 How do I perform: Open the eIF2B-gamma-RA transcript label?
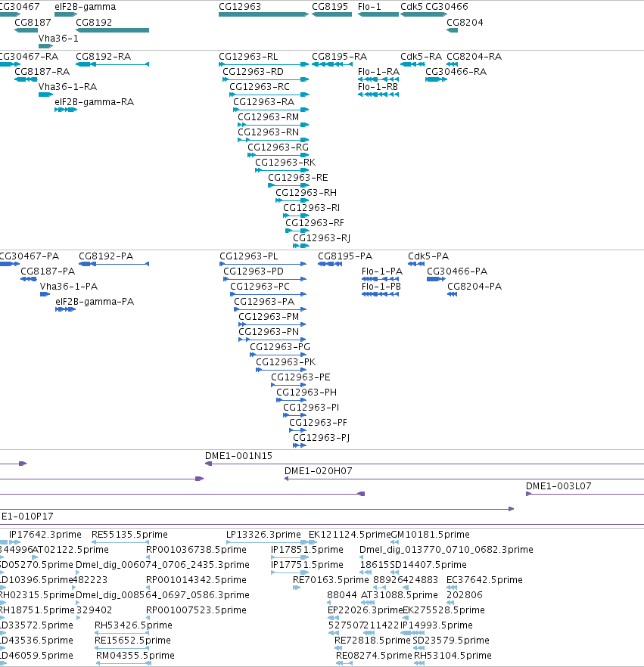[x=94, y=102]
